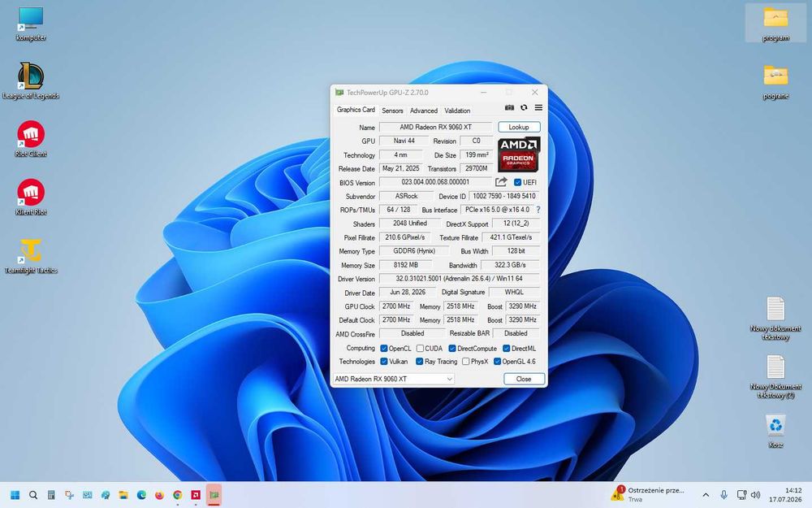
Task: Switch to the Sensors tab
Action: (x=392, y=111)
